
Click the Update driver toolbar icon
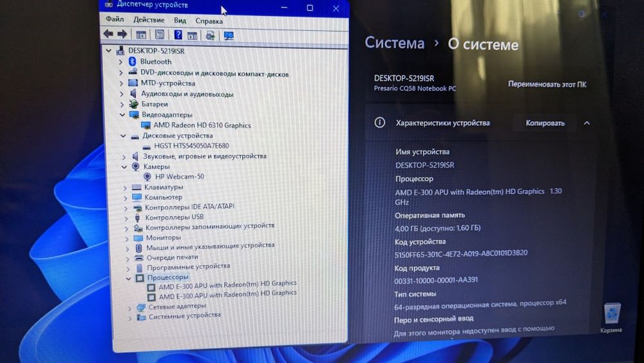[211, 35]
